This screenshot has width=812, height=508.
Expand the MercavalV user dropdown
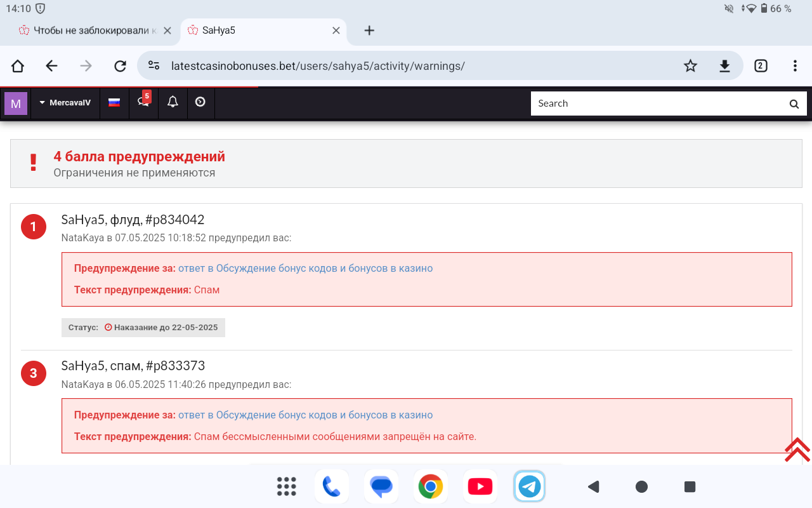coord(65,103)
